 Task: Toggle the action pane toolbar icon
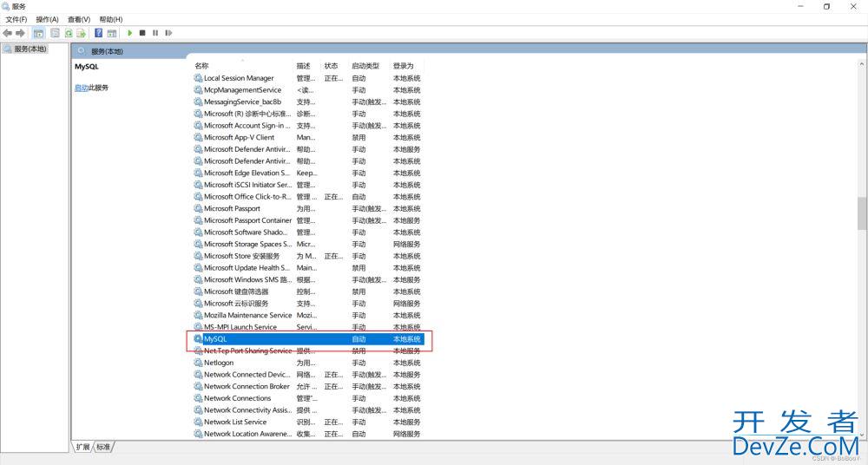pos(112,33)
